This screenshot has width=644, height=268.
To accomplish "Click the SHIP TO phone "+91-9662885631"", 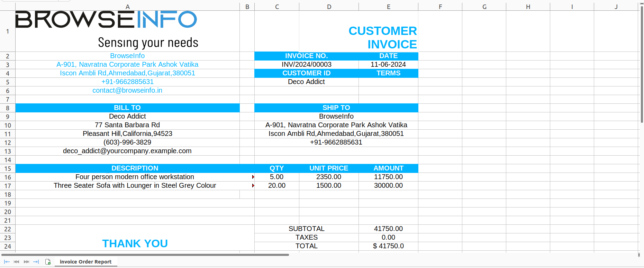I will (x=336, y=142).
